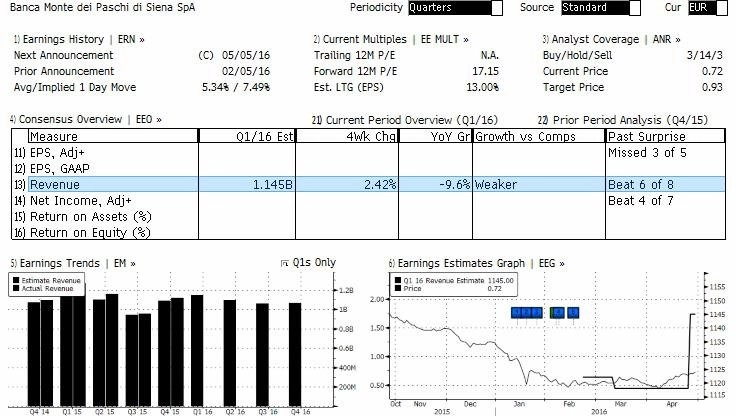
Task: Select the Return on Equity (%) row
Action: tap(368, 232)
